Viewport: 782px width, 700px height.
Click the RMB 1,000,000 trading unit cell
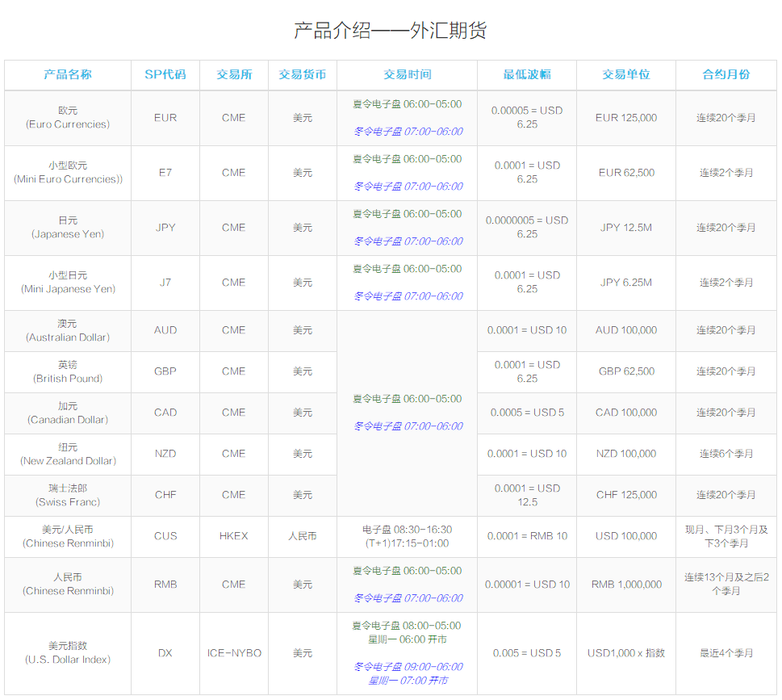click(626, 585)
